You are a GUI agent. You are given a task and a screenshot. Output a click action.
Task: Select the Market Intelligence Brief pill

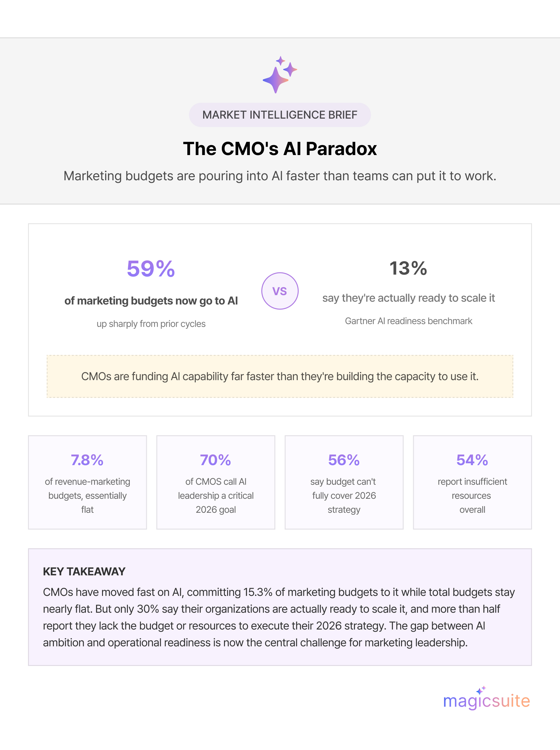280,115
